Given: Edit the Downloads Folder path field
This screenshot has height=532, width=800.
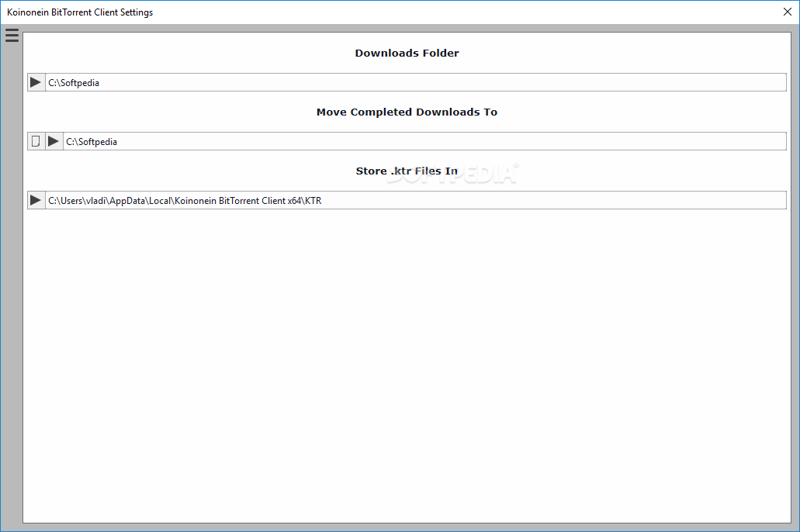Looking at the screenshot, I should (x=416, y=82).
